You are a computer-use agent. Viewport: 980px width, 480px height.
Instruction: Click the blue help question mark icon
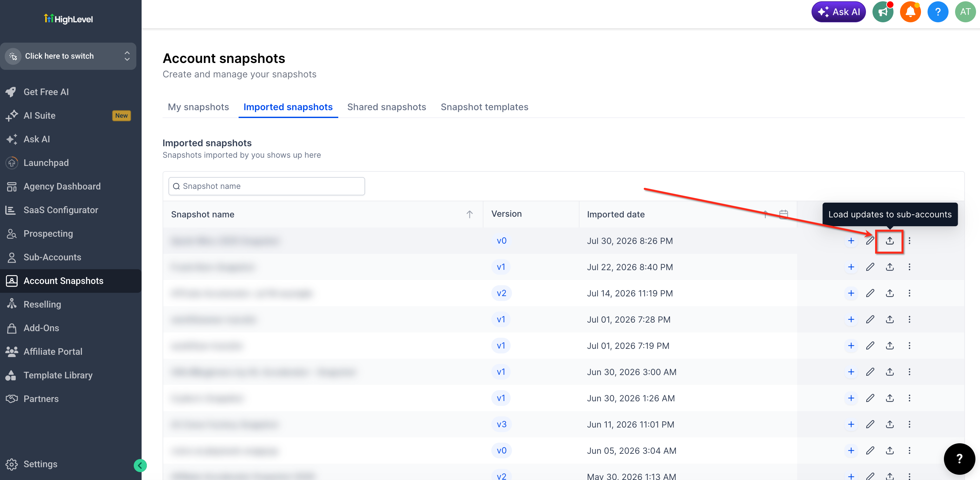pyautogui.click(x=938, y=12)
